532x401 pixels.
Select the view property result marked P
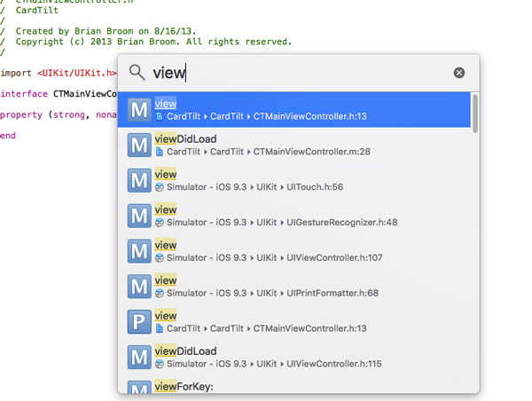coord(301,322)
